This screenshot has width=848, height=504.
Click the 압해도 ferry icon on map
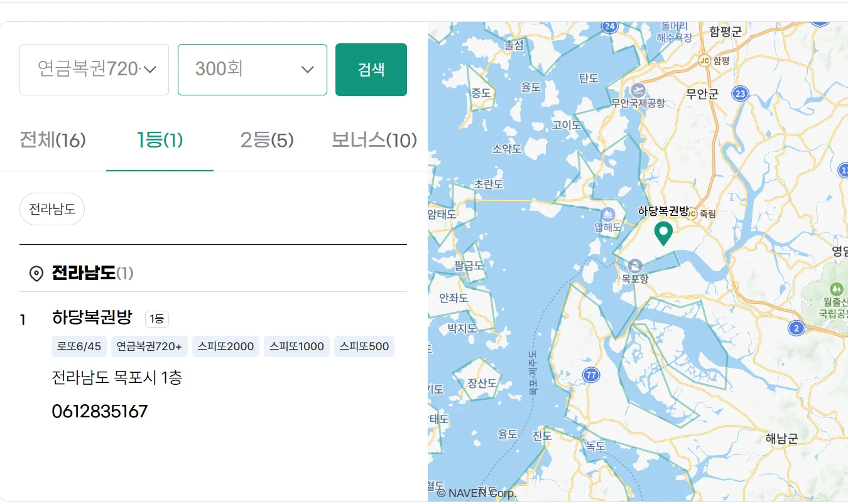pyautogui.click(x=608, y=214)
